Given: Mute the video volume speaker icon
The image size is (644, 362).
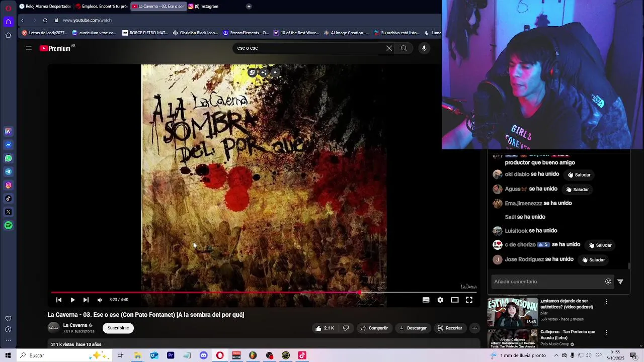Looking at the screenshot, I should (x=100, y=300).
